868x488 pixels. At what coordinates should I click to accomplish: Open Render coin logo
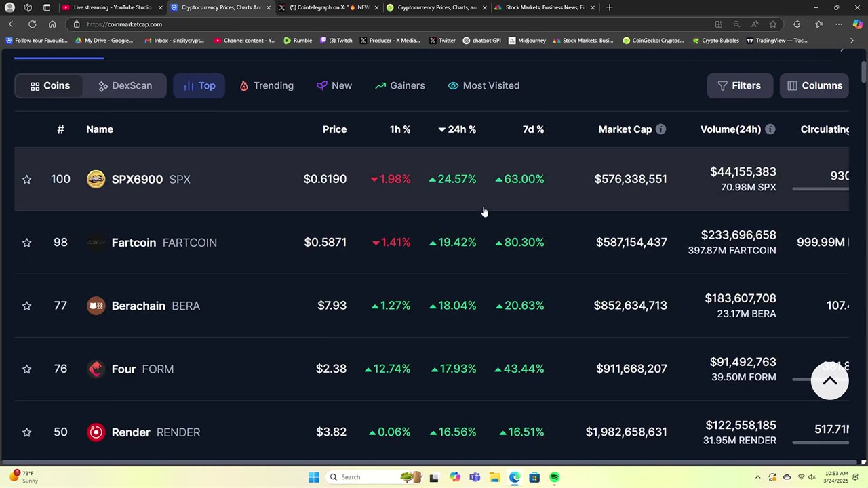96,432
